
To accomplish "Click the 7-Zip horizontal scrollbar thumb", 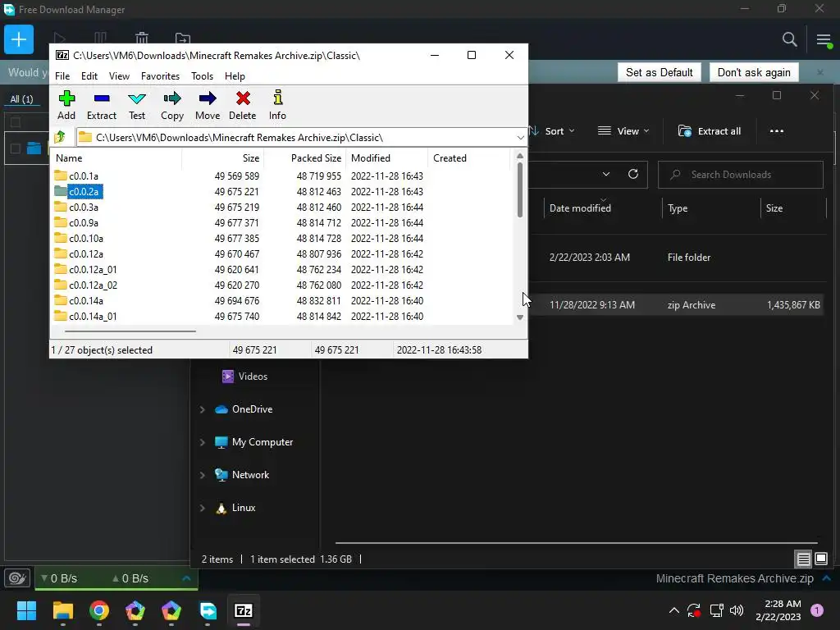I will click(x=130, y=331).
